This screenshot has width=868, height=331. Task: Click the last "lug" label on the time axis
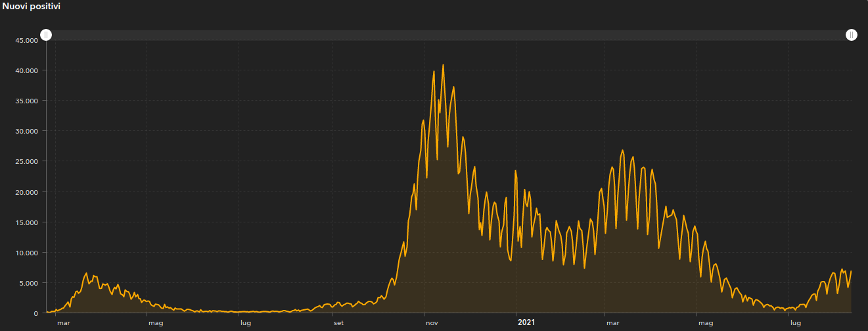(796, 323)
